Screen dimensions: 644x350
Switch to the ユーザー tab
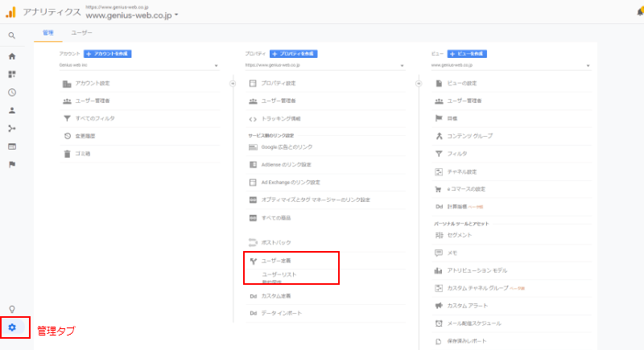(81, 33)
